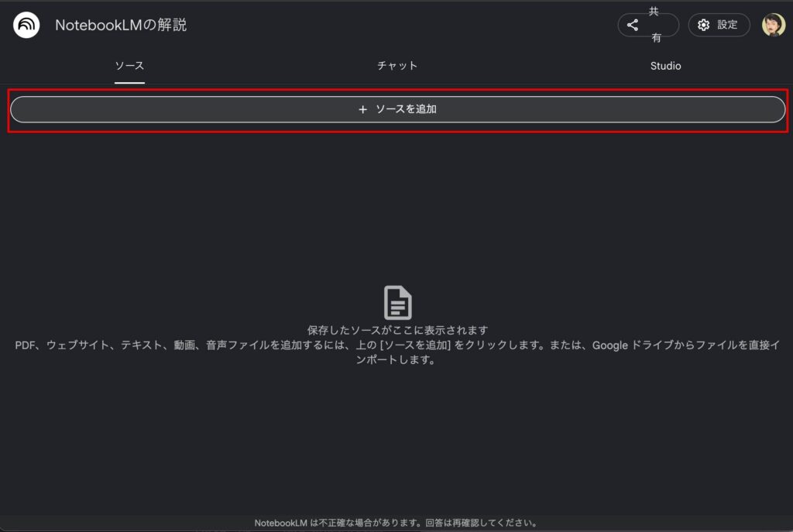Click the 保存したソースがここに表示されます text
This screenshot has height=532, width=793.
click(397, 330)
